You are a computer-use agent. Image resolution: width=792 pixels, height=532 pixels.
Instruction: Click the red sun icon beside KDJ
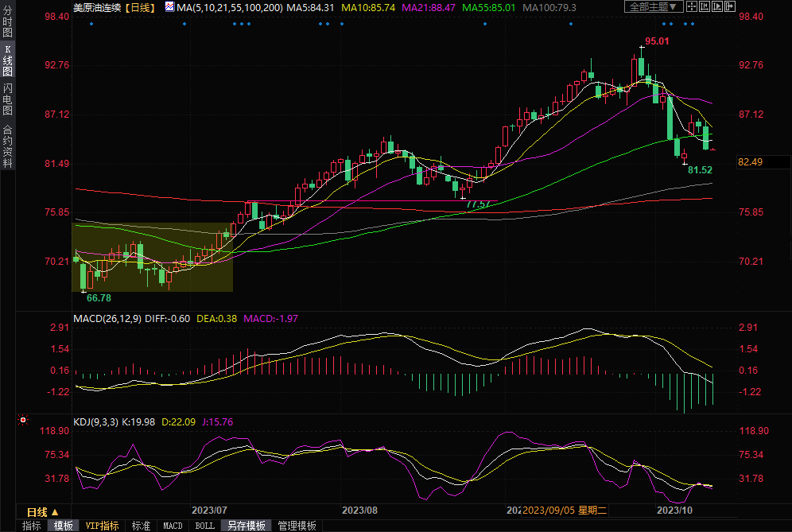tap(23, 421)
